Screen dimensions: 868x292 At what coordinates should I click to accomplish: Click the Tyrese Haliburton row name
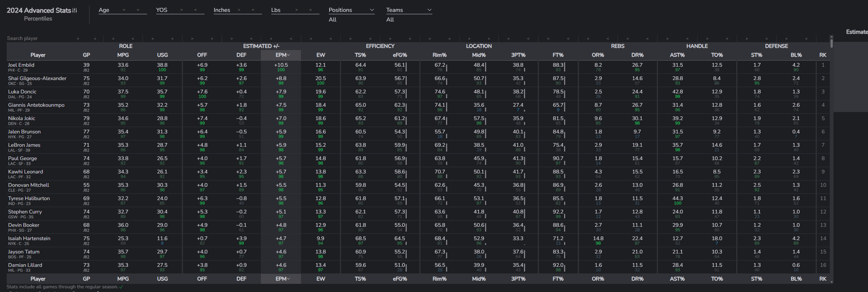pyautogui.click(x=29, y=198)
